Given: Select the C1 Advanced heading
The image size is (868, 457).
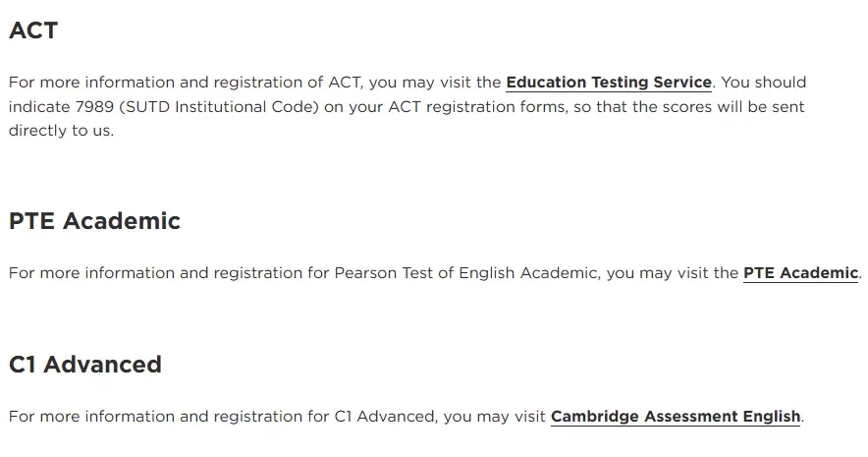Looking at the screenshot, I should pyautogui.click(x=85, y=365).
